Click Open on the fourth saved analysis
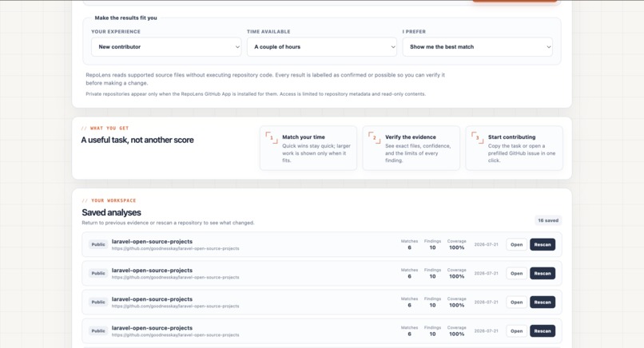The width and height of the screenshot is (644, 348). [x=516, y=330]
